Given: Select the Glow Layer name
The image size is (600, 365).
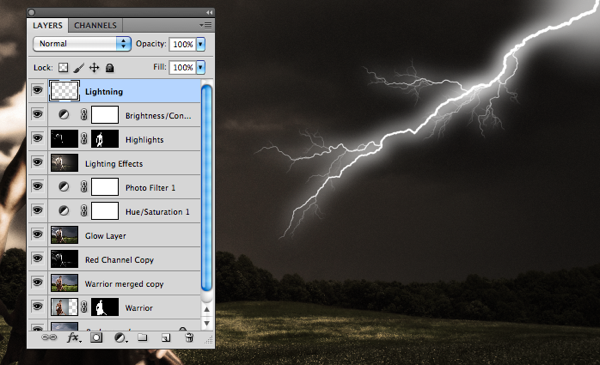Looking at the screenshot, I should [106, 236].
